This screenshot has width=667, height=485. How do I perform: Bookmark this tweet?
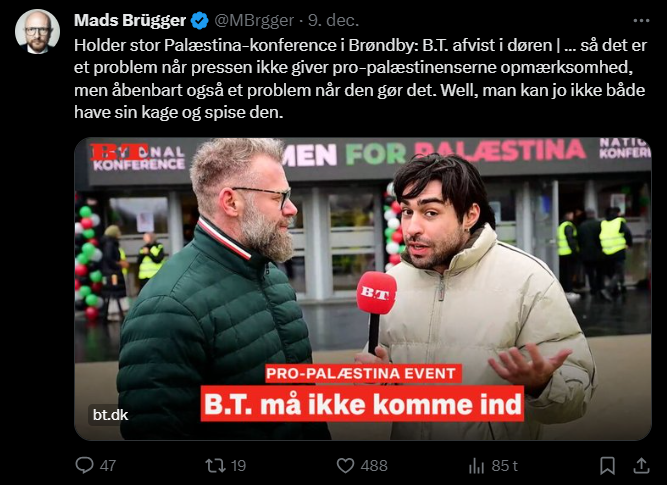point(607,465)
